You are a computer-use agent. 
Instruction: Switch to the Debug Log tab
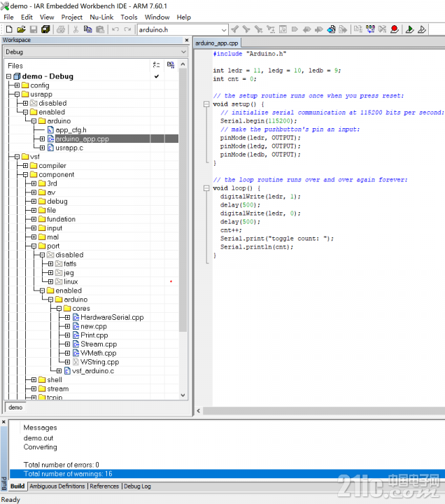[x=137, y=486]
